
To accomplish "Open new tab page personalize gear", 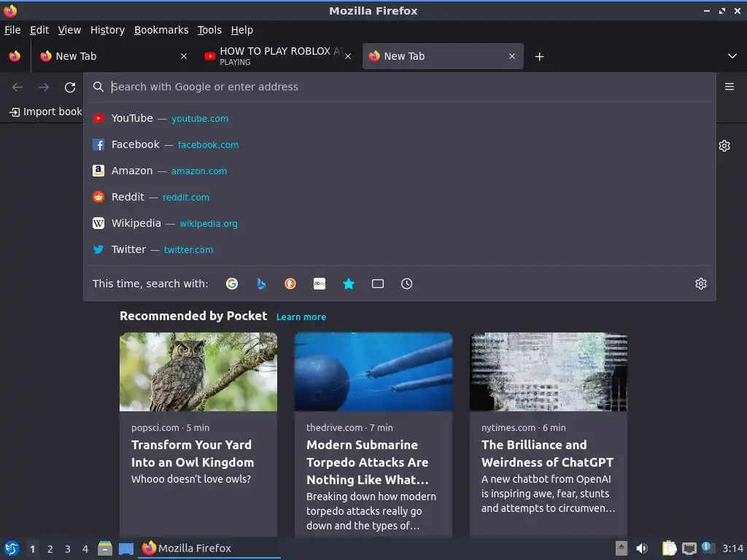I will click(724, 146).
